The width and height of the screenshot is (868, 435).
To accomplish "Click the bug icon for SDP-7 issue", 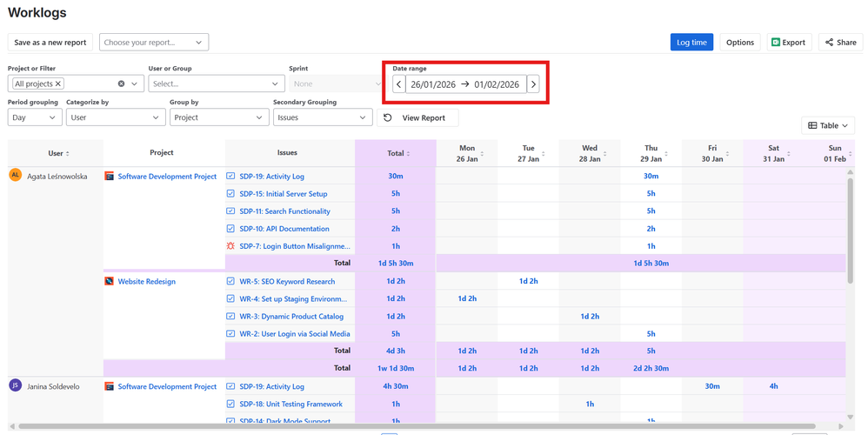I will (x=230, y=246).
